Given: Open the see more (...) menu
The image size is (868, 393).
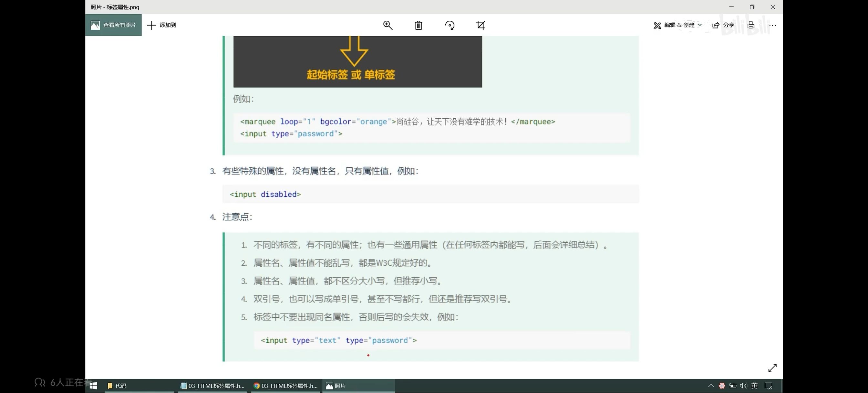Looking at the screenshot, I should (772, 25).
